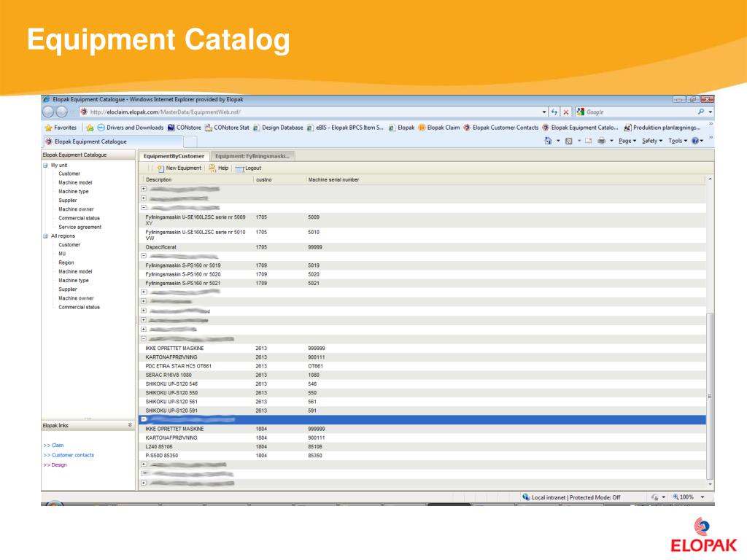Open the Design Database bookmark
Screen dimensions: 747x560
click(x=278, y=128)
